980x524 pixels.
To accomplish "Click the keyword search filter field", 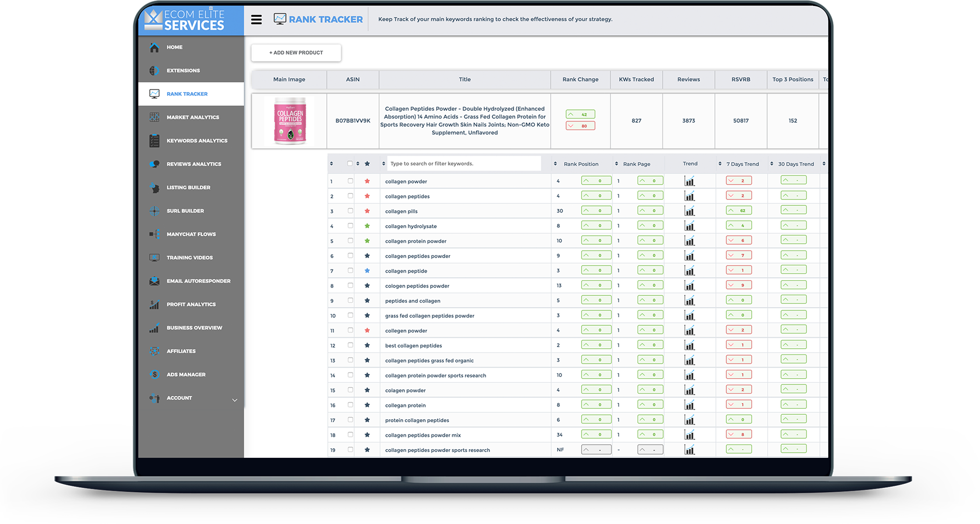I will tap(464, 164).
